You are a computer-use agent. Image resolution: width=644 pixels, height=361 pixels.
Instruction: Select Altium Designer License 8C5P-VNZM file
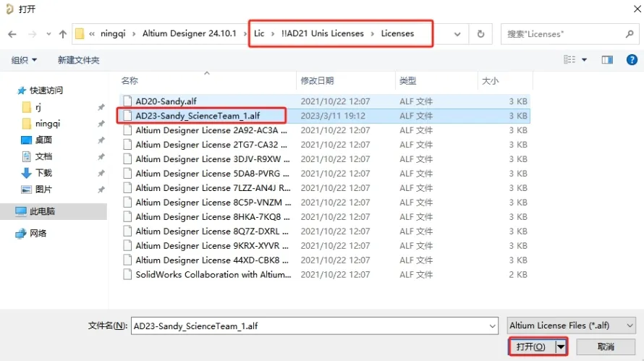[213, 202]
